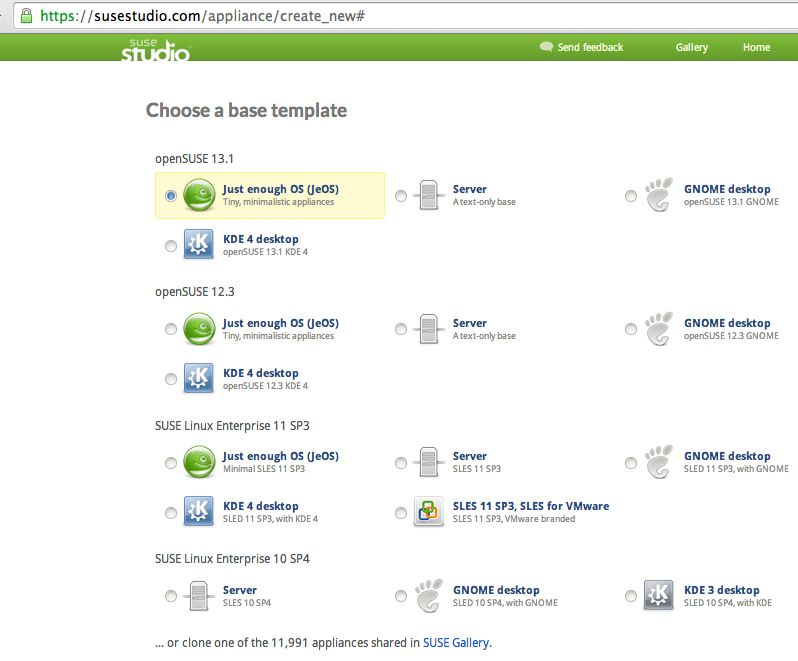Click the 13.1 'Just enough OS (JeOS)' title
The width and height of the screenshot is (798, 661).
[x=280, y=189]
